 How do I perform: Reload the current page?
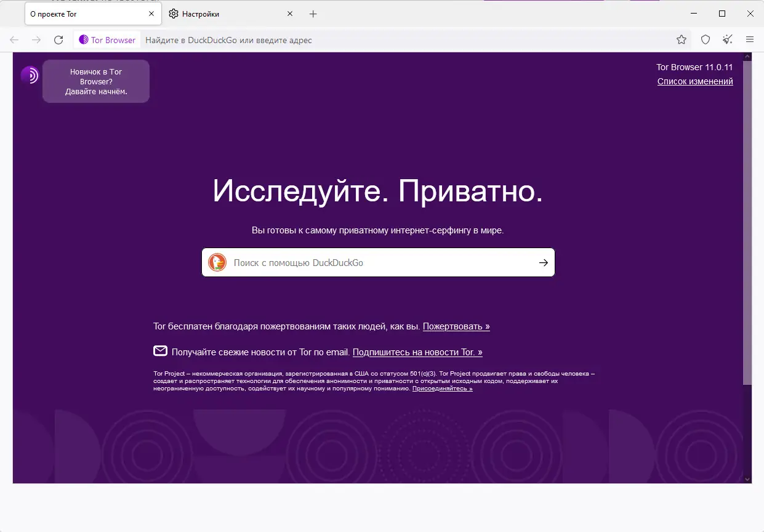click(x=58, y=39)
